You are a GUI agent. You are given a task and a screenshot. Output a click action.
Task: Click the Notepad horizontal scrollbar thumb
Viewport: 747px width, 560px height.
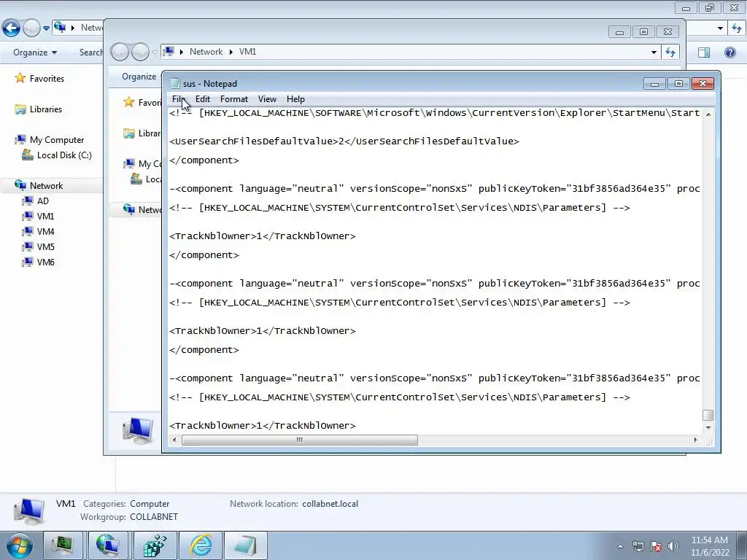[300, 440]
